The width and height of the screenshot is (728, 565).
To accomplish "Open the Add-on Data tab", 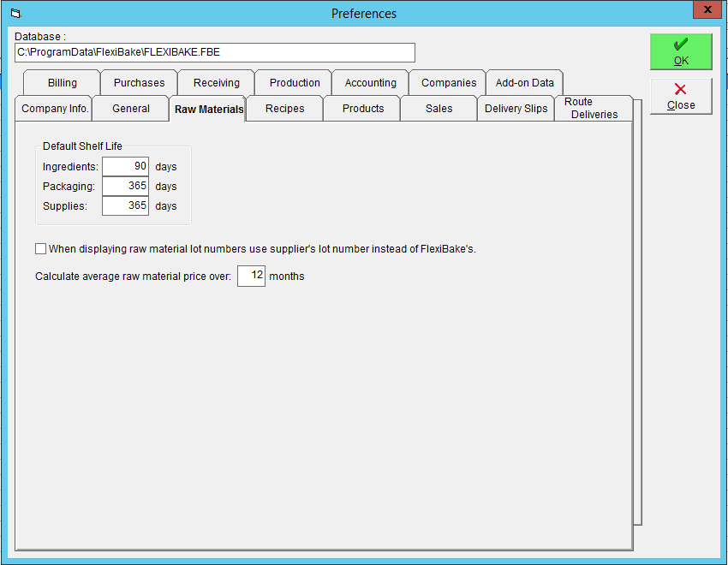I will click(x=525, y=82).
